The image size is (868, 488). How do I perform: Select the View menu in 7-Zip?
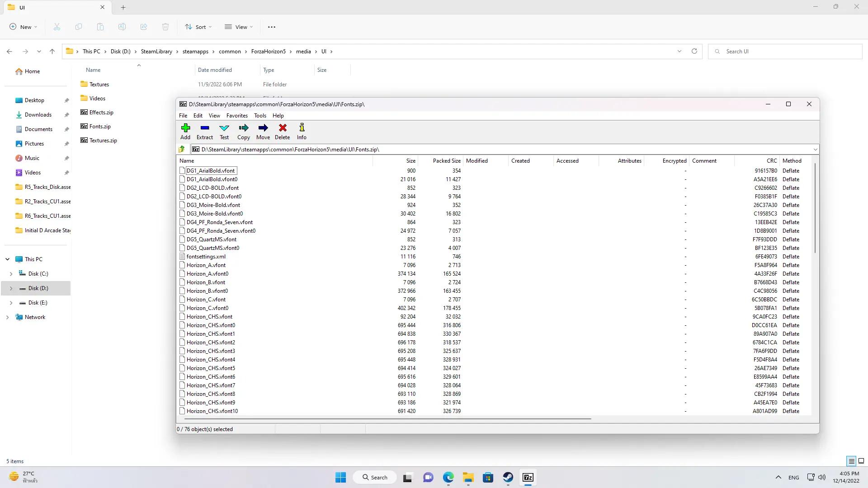(214, 115)
